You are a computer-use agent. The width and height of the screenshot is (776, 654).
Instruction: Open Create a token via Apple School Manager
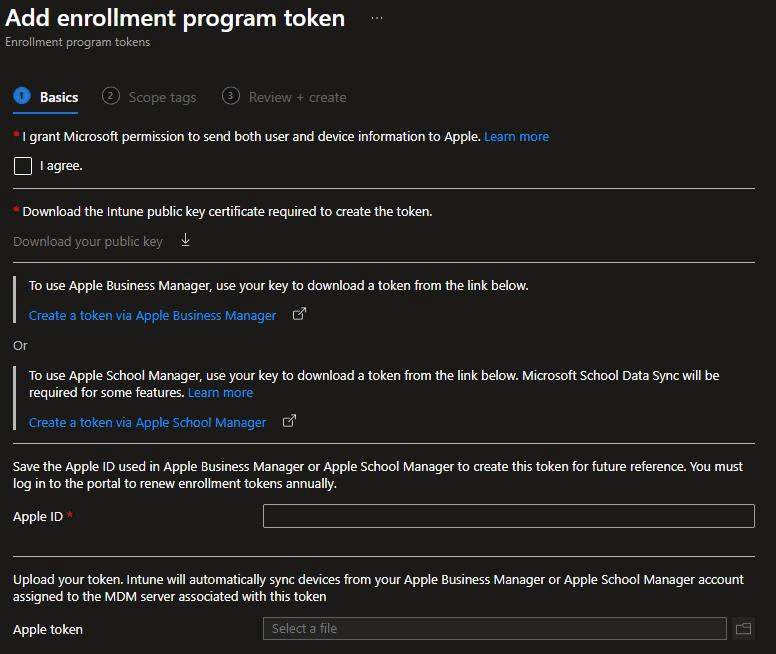tap(147, 422)
